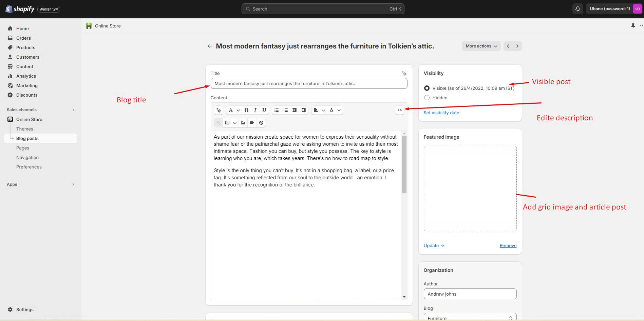644x321 pixels.
Task: Insert a bulleted list
Action: click(x=277, y=110)
